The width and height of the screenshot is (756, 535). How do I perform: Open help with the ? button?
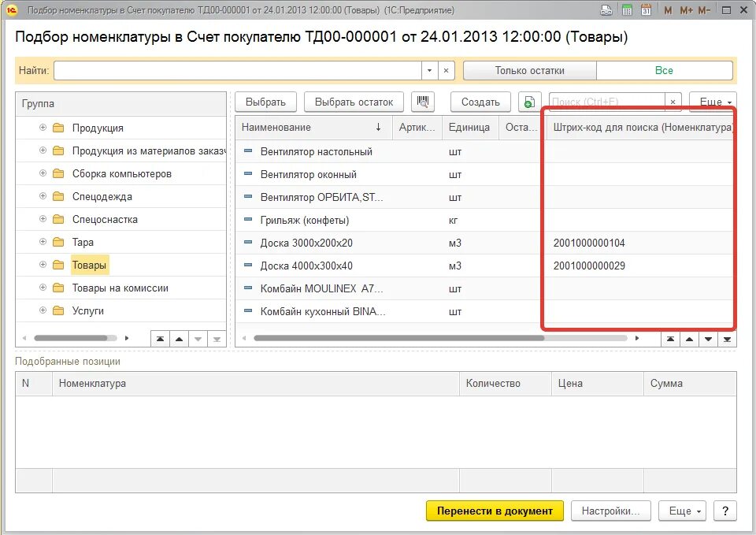click(725, 511)
